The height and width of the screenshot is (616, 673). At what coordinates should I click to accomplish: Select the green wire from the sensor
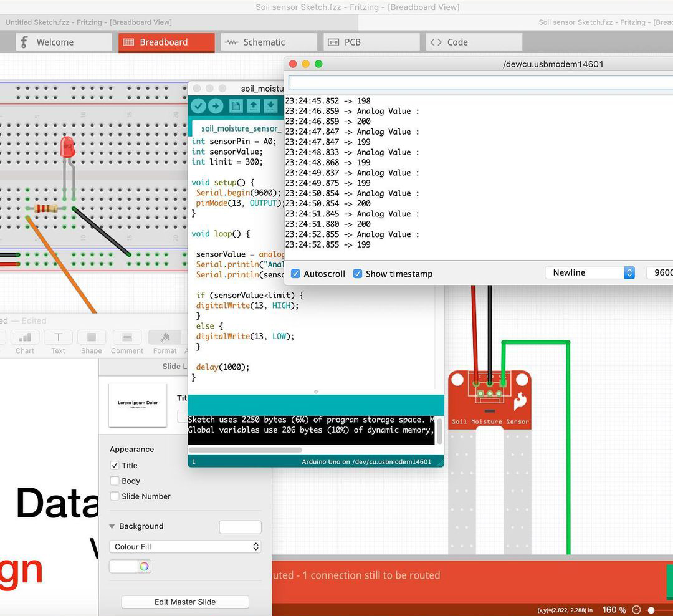pos(568,447)
